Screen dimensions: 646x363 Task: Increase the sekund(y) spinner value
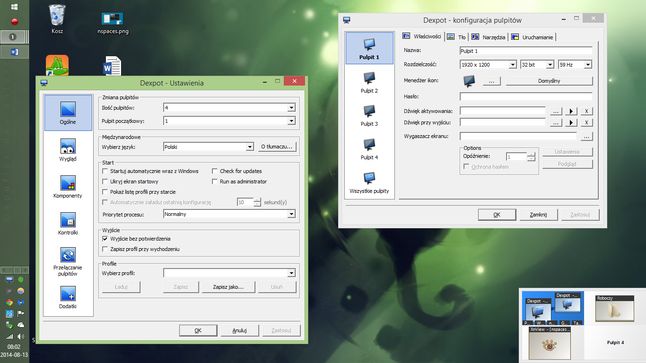click(x=257, y=200)
